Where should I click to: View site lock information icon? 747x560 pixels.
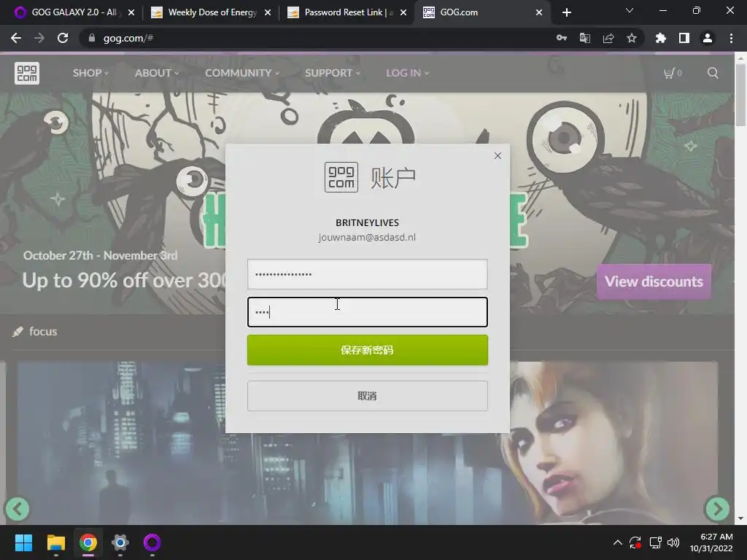pos(92,38)
